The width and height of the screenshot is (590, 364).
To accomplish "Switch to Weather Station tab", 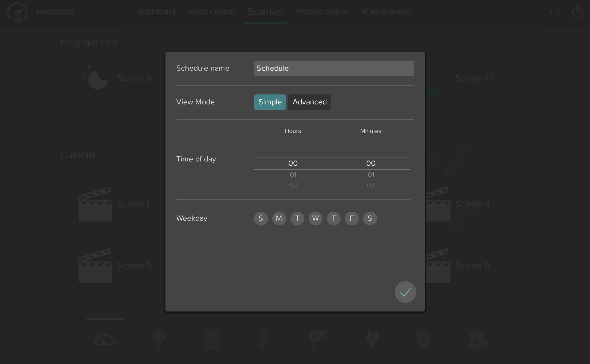I will 323,11.
